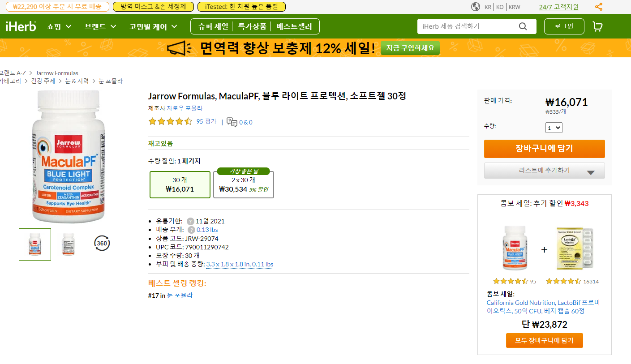Viewport: 631px width, 364px height.
Task: Click the 0 & 0 questions link
Action: 245,122
